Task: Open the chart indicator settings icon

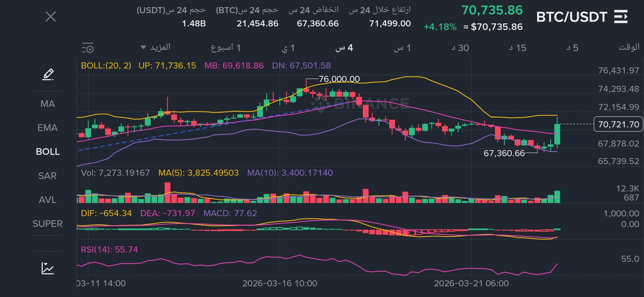Action: click(x=88, y=48)
